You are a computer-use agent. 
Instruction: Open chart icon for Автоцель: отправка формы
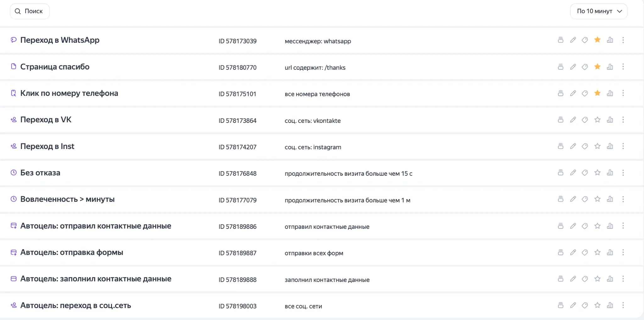click(610, 252)
